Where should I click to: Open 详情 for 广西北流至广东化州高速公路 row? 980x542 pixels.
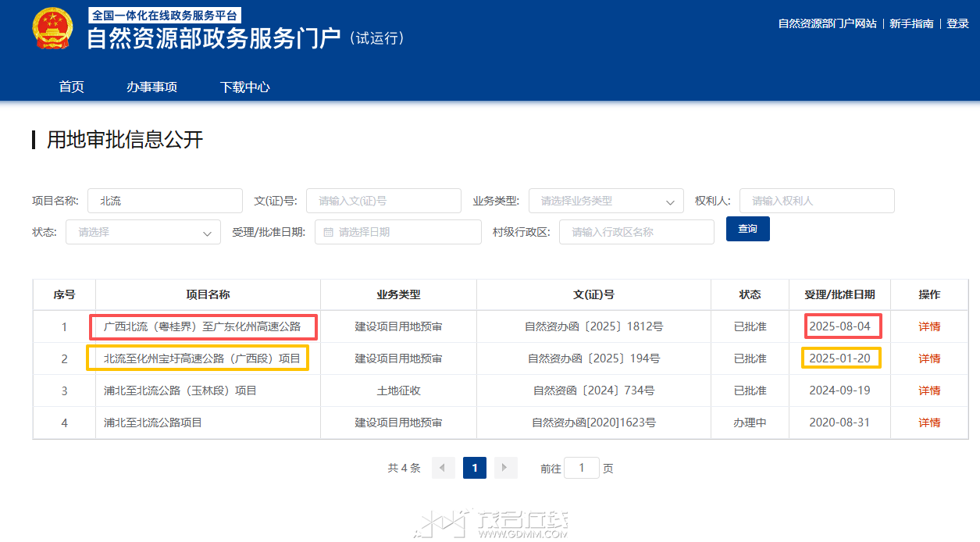click(929, 326)
